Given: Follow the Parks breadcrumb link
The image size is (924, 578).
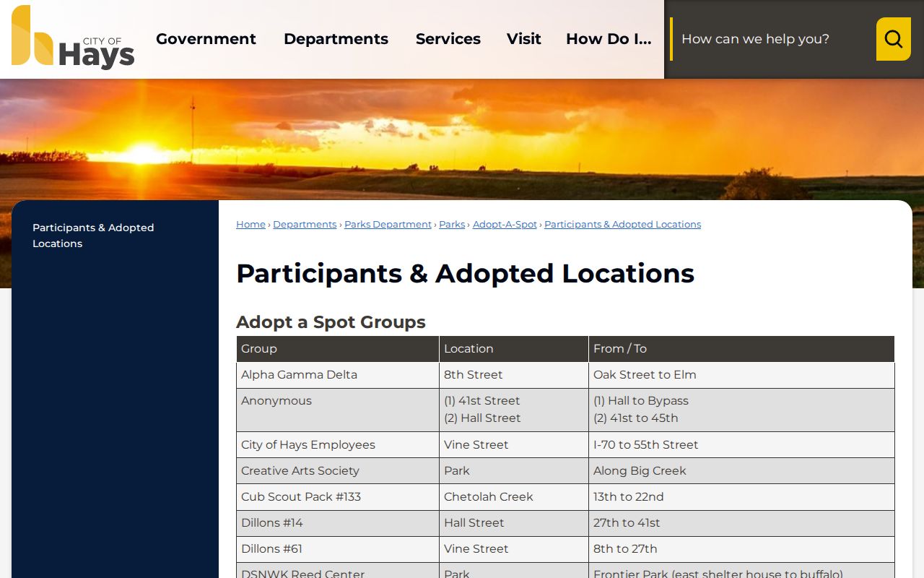Looking at the screenshot, I should [452, 225].
